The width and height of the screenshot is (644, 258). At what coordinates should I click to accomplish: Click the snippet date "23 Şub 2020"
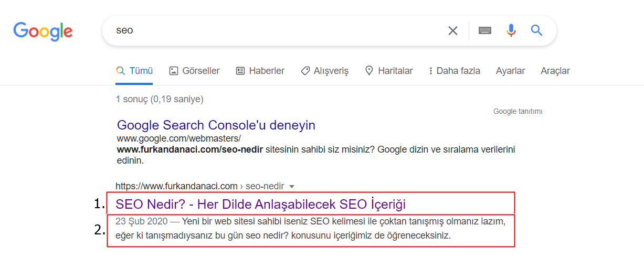[x=142, y=221]
